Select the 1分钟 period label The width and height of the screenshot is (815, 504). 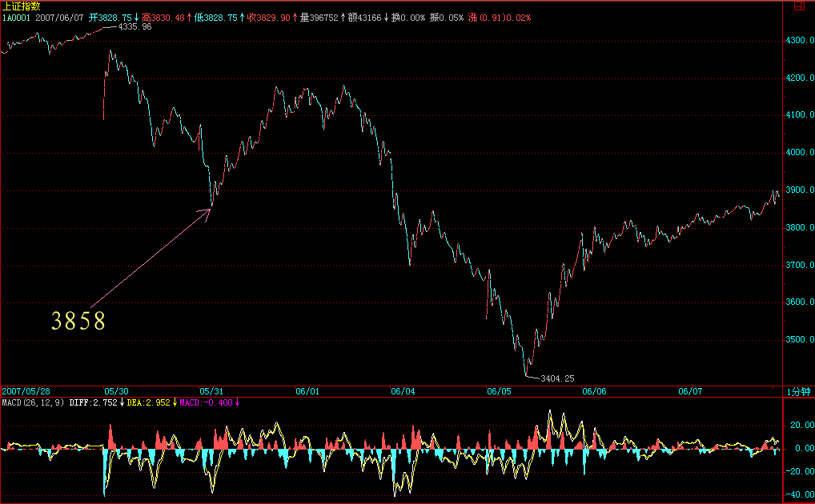[797, 391]
